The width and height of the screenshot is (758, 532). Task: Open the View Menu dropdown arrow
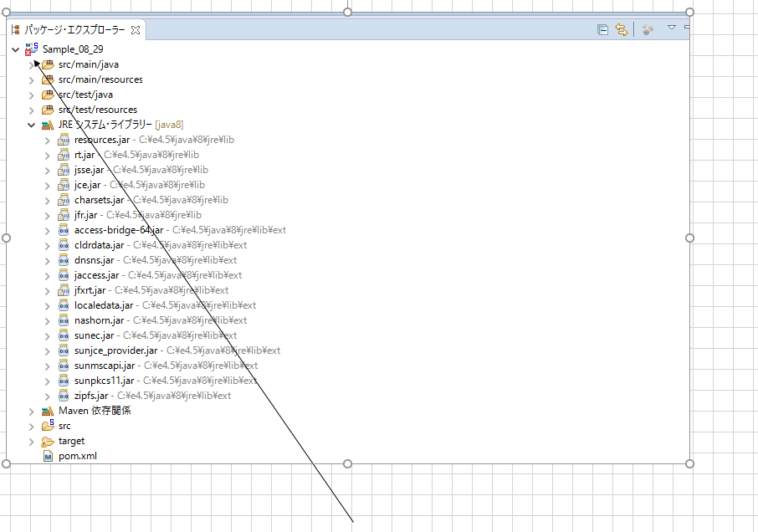tap(672, 28)
